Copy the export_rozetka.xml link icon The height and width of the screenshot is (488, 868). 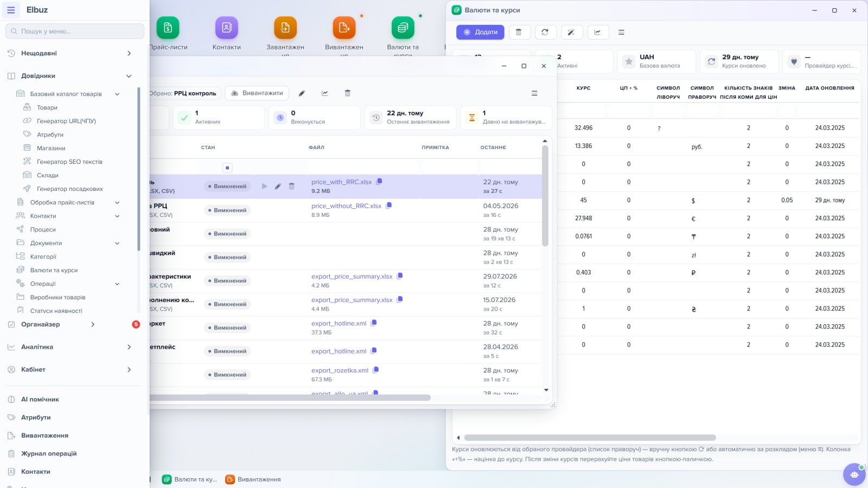point(376,370)
